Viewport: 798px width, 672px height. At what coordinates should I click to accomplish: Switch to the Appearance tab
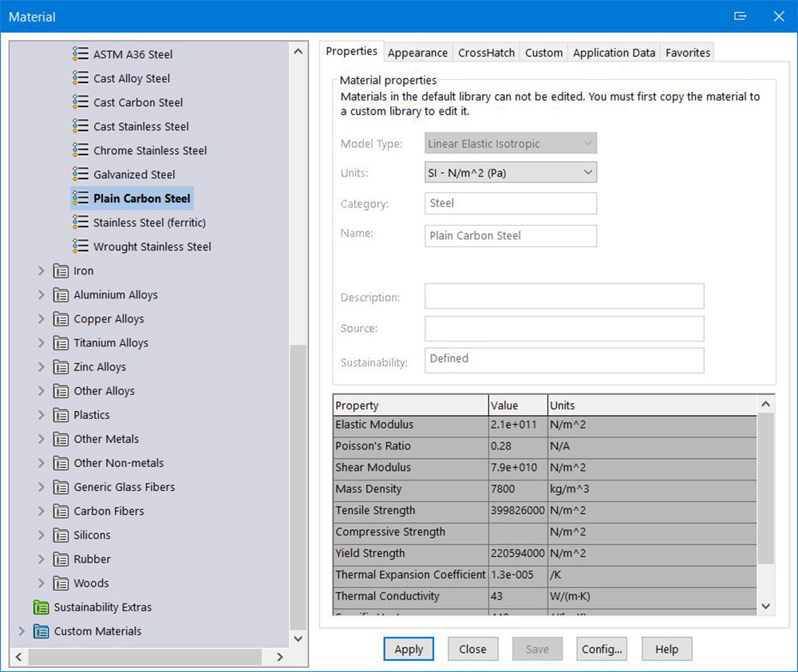pos(417,53)
